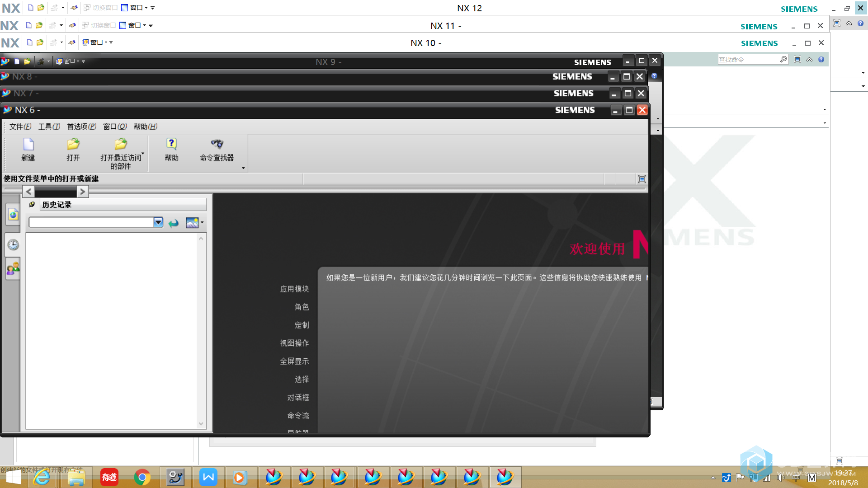Open the 命令流 command flow link
Viewport: 868px width, 488px height.
coord(298,415)
